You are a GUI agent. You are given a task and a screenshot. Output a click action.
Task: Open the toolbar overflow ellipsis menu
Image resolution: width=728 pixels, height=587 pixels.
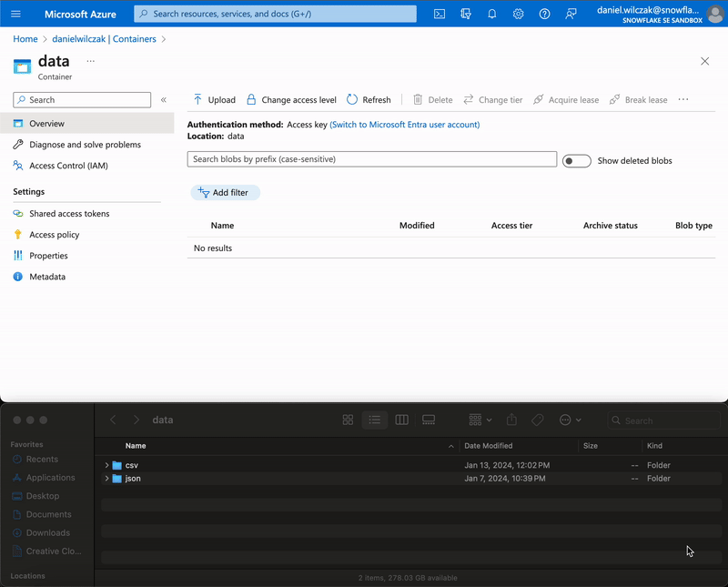tap(683, 99)
